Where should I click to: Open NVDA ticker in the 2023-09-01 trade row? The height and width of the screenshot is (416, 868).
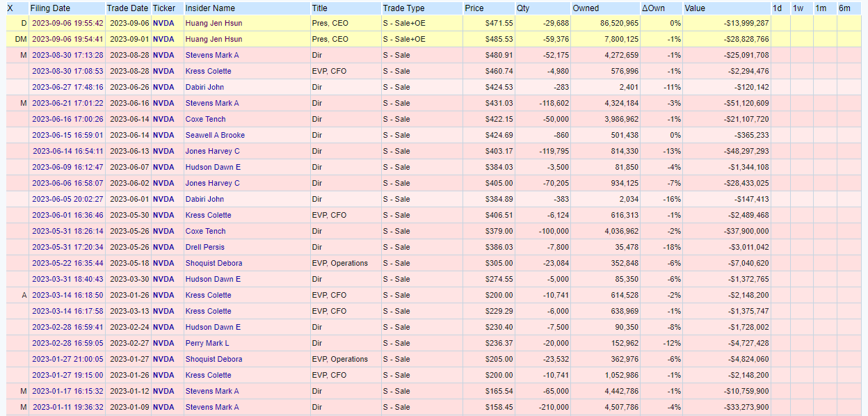[163, 39]
